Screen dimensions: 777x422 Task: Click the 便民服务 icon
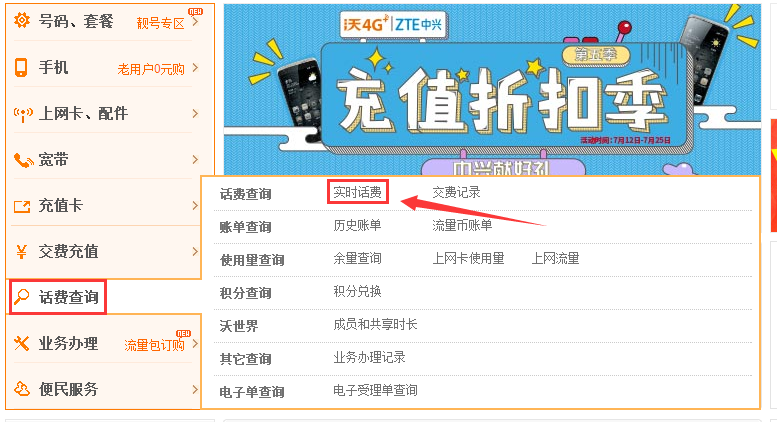22,389
